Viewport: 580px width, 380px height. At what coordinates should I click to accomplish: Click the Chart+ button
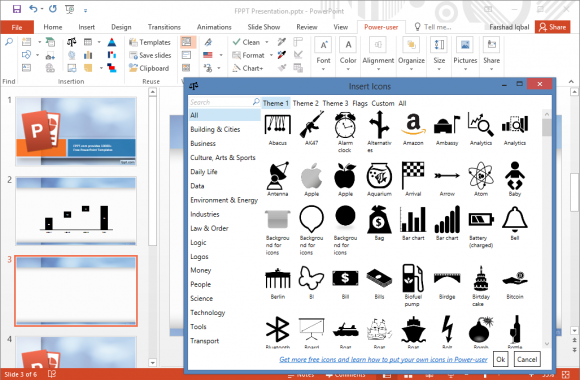(247, 68)
